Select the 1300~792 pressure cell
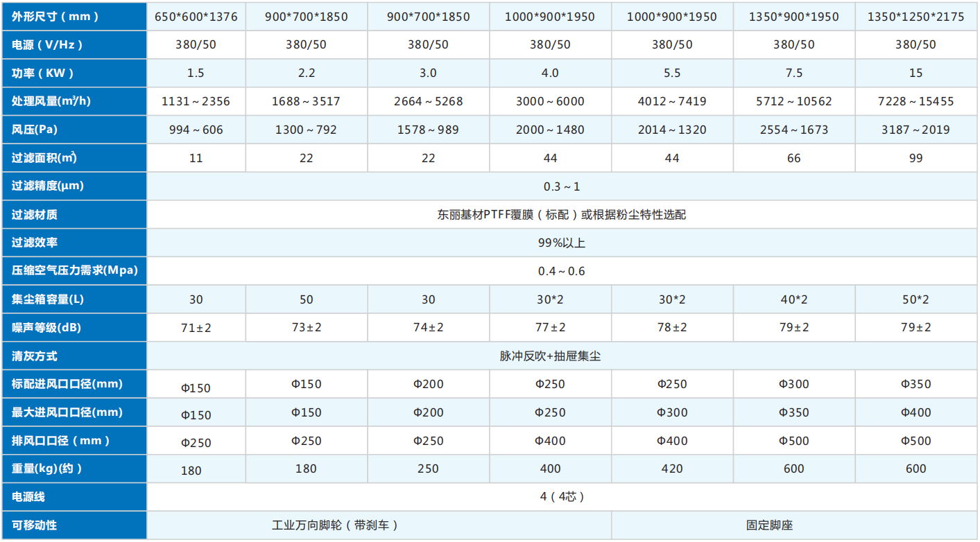 pos(307,130)
